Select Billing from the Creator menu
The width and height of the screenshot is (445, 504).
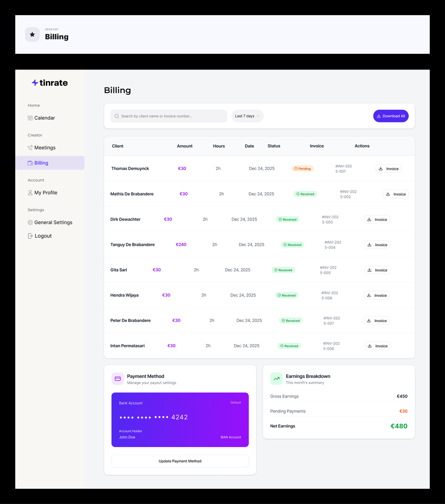point(41,163)
